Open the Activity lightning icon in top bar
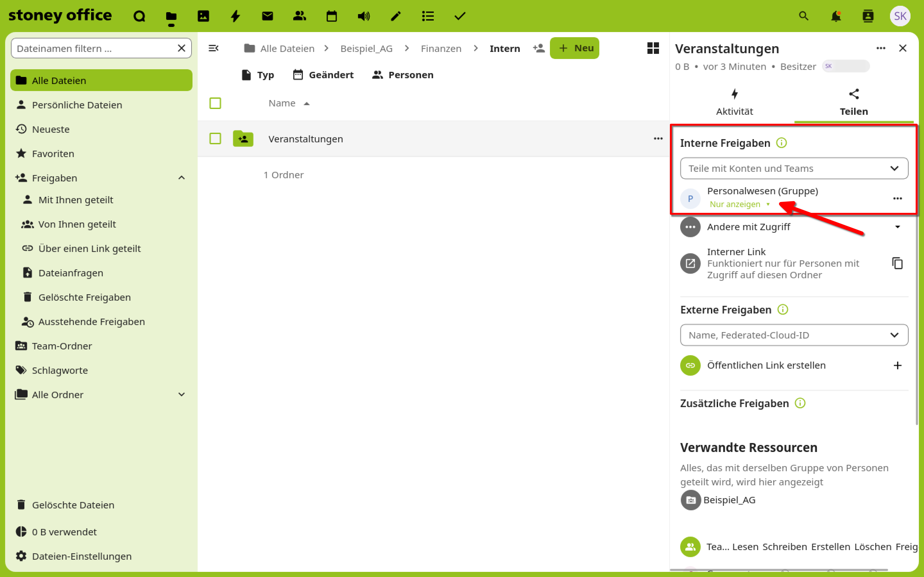Viewport: 924px width, 577px height. tap(235, 16)
